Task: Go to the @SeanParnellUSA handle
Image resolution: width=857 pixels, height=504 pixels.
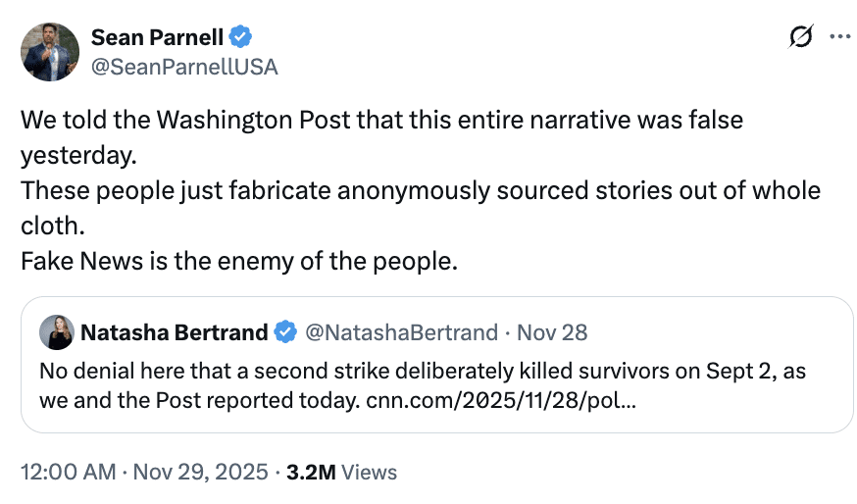Action: point(184,66)
